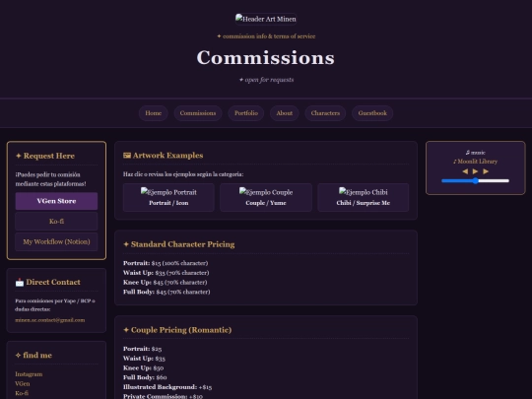Click the music note icon above the player
This screenshot has width=532, height=399.
(x=468, y=153)
